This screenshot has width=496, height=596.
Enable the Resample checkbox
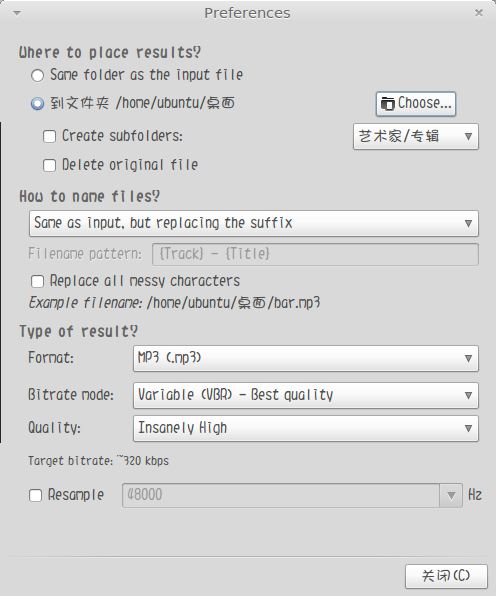(35, 495)
